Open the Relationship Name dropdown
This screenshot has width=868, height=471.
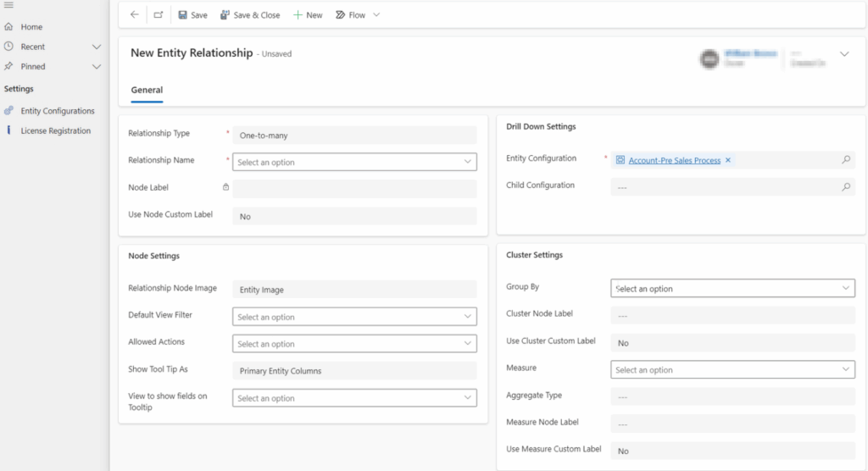354,162
